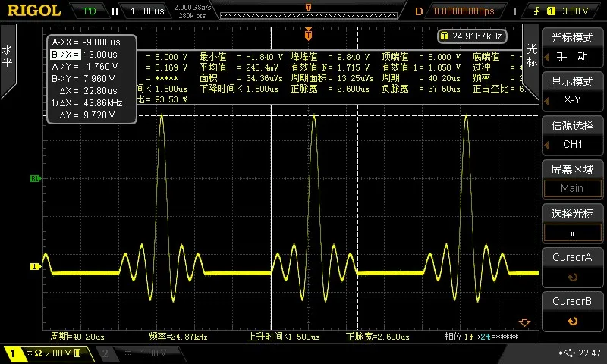Viewport: 607px width, 364px height.
Task: Select the 10.00us horizontal timebase readout
Action: pos(147,11)
